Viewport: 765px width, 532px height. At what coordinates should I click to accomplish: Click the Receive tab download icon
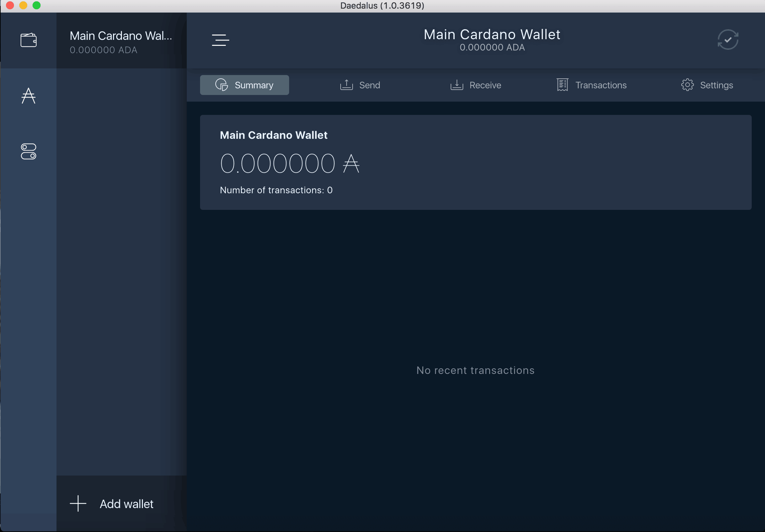coord(456,85)
